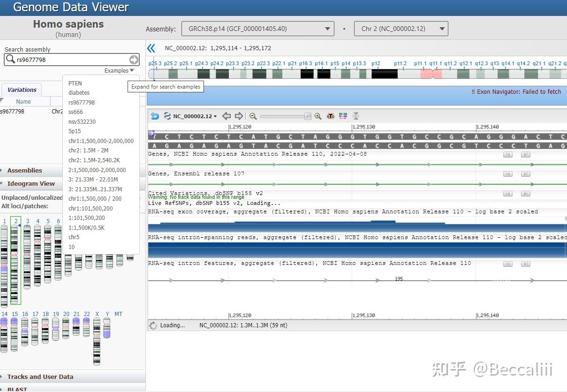Open the Assembly GRCh38.p14 dropdown
This screenshot has height=392, width=567.
click(x=258, y=29)
